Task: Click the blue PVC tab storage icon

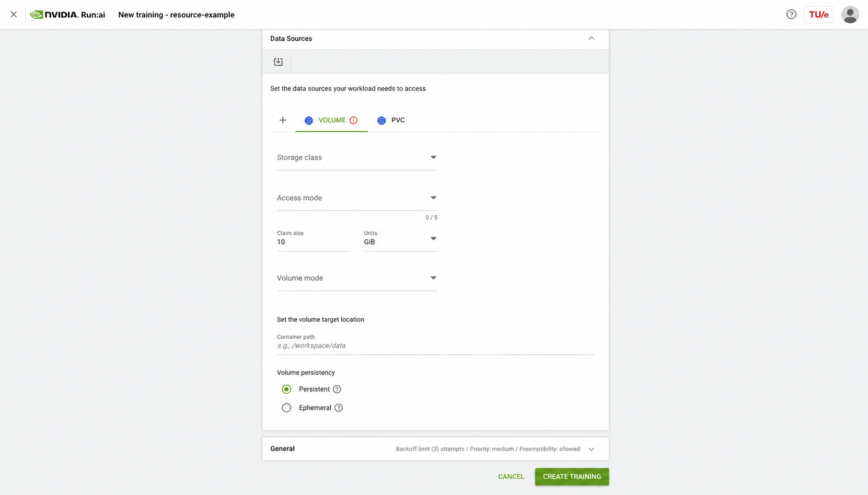Action: click(381, 121)
